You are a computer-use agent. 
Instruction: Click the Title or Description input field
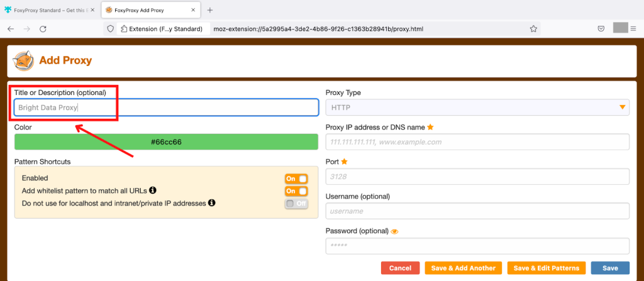(x=166, y=107)
